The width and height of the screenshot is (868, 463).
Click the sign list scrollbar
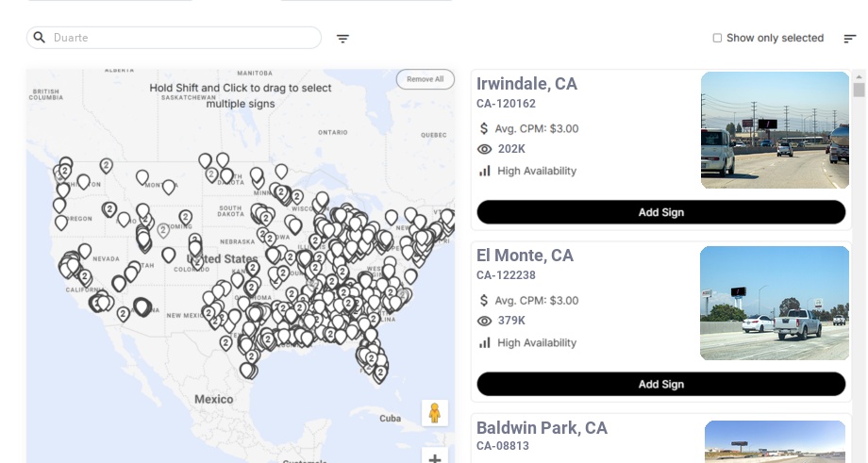tap(859, 91)
